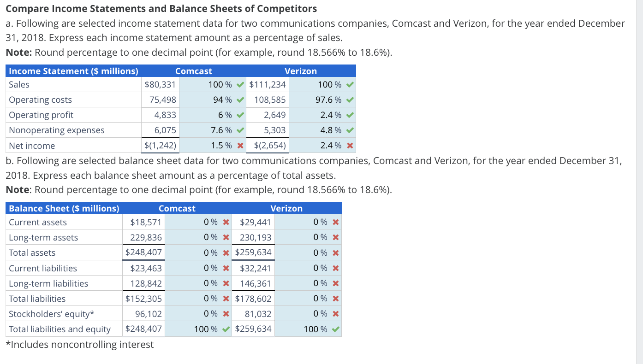Select the red X beside Verizon Net income percentage

350,146
